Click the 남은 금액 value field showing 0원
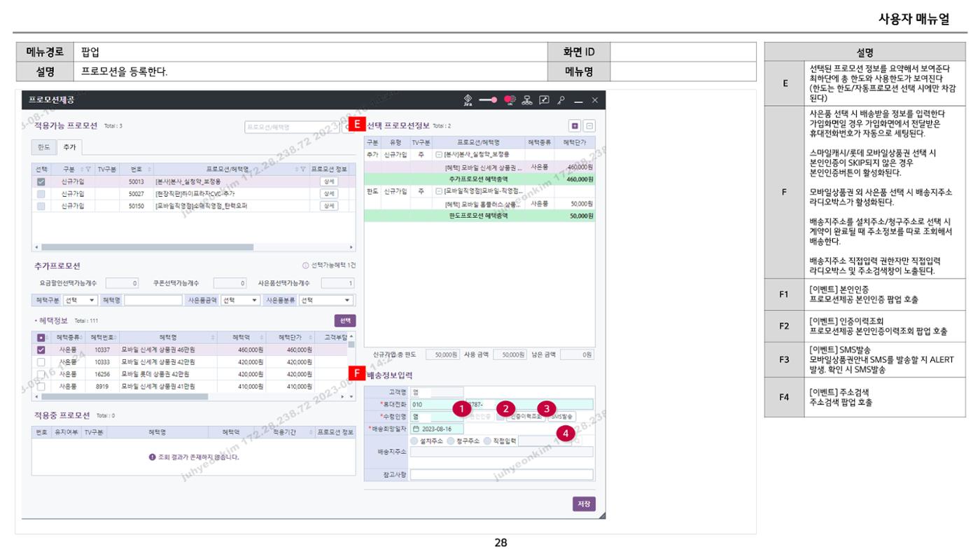This screenshot has height=552, width=980. 577,355
